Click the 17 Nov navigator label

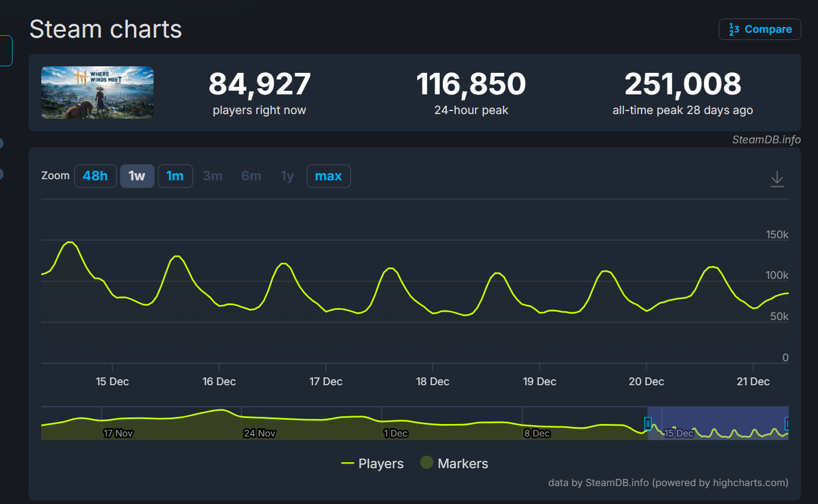point(118,434)
